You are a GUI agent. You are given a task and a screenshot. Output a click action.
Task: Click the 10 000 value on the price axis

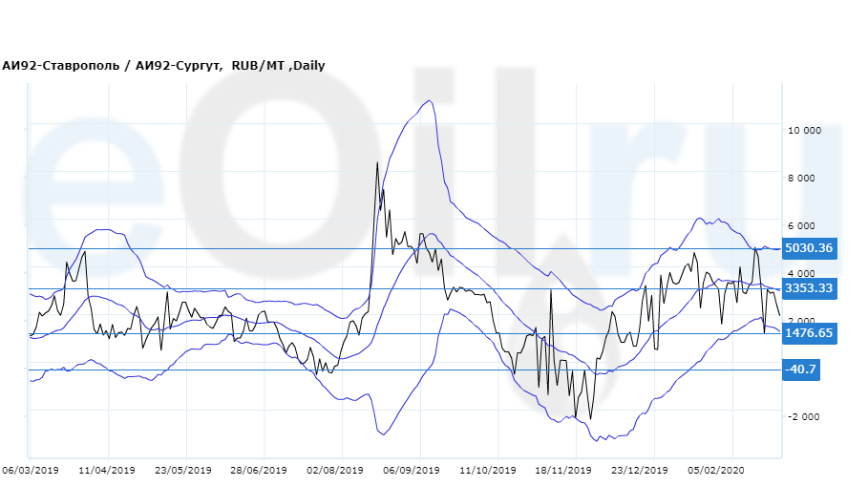[x=804, y=131]
